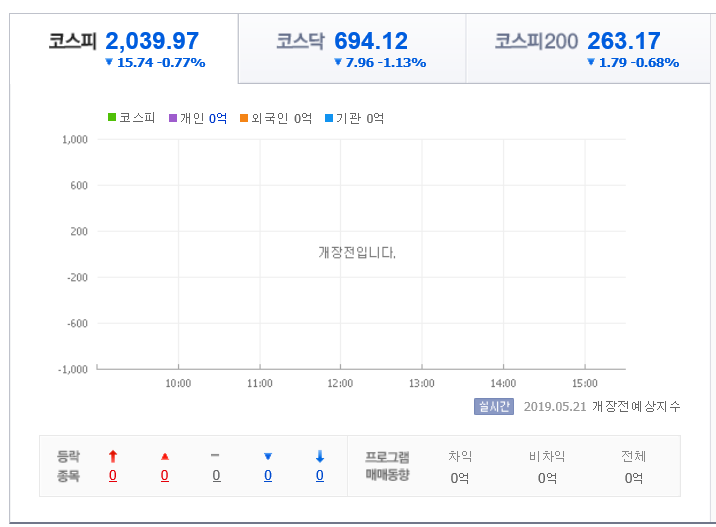716x527 pixels.
Task: Click the 차익 column header
Action: click(x=460, y=456)
